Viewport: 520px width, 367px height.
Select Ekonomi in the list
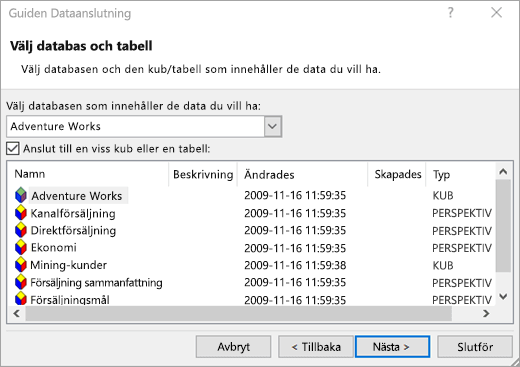53,248
